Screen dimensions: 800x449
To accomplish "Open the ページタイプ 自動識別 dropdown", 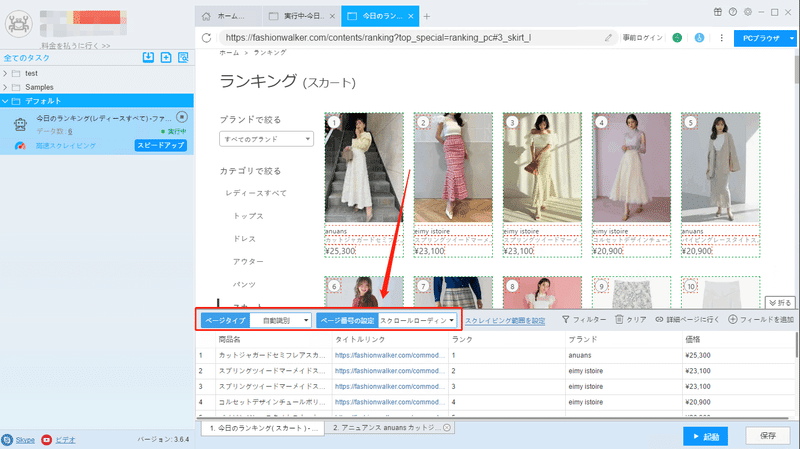I will tap(281, 320).
